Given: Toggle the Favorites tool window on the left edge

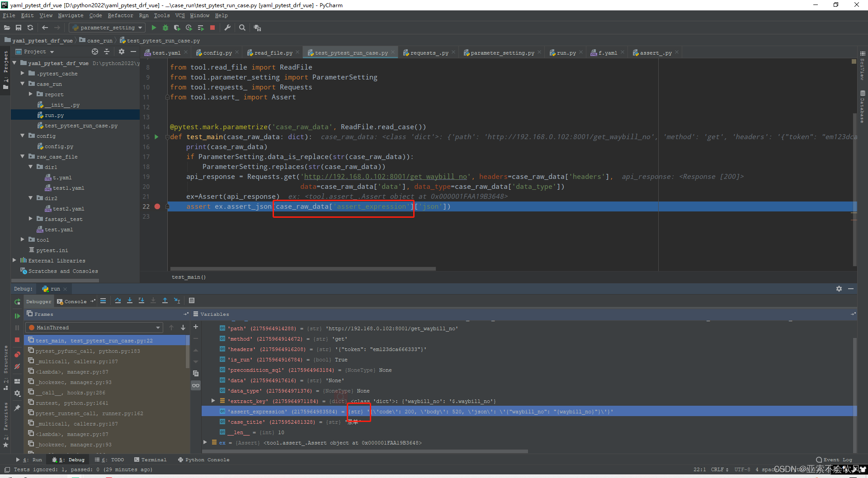Looking at the screenshot, I should 5,424.
